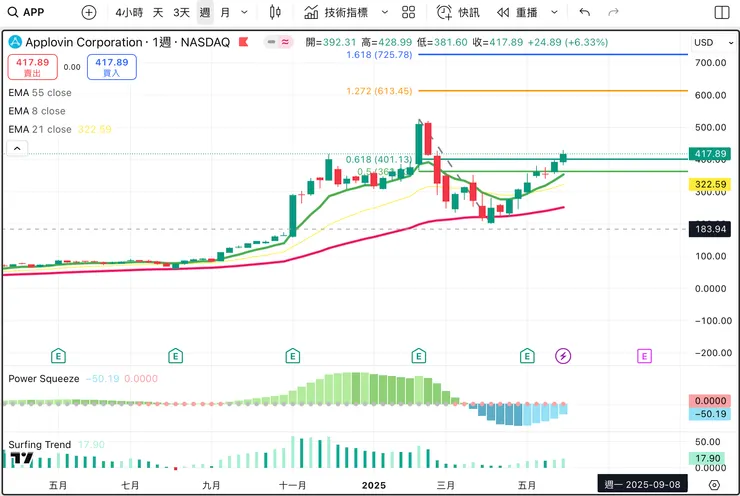The height and width of the screenshot is (496, 740).
Task: Start bar replay with 重播 button
Action: click(x=517, y=12)
